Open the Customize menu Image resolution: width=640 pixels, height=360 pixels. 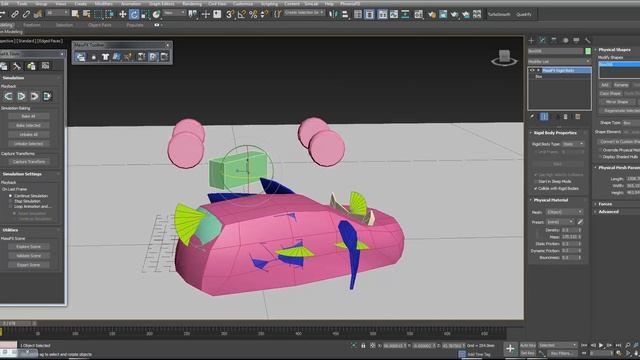pos(243,4)
